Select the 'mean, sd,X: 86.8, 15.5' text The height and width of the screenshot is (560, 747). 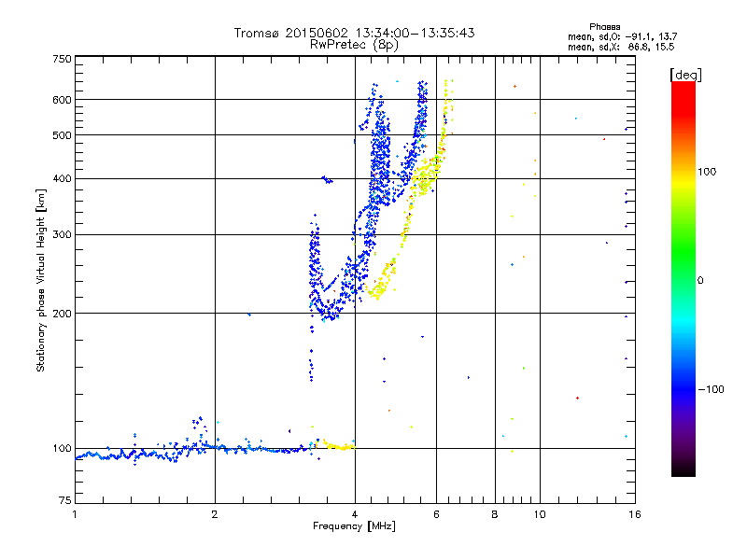621,47
